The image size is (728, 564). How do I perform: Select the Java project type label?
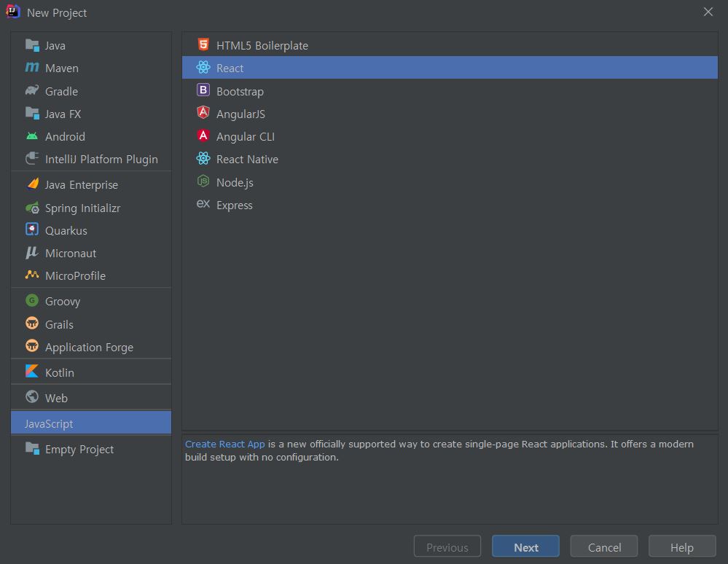pyautogui.click(x=55, y=46)
